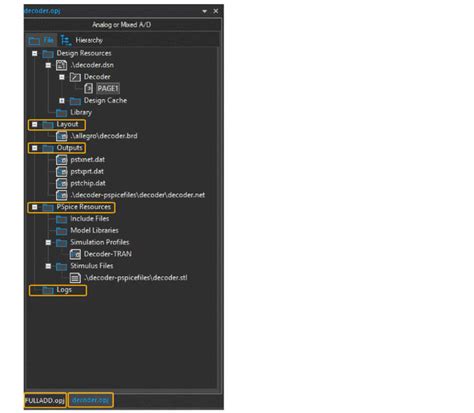This screenshot has height=413, width=474.
Task: Expand the Design Cache folder
Action: (62, 100)
